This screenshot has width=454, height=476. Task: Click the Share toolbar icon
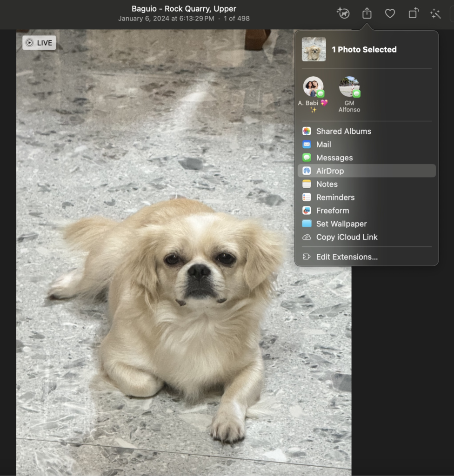(367, 13)
